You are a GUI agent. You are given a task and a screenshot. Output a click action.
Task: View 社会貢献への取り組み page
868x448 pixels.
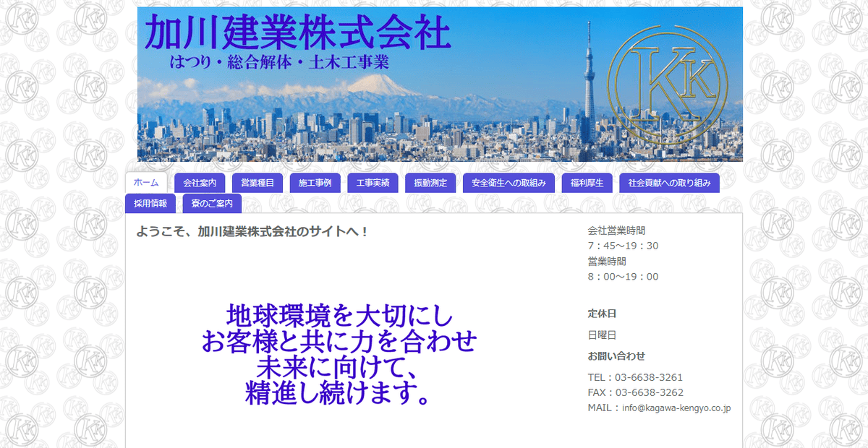click(670, 183)
